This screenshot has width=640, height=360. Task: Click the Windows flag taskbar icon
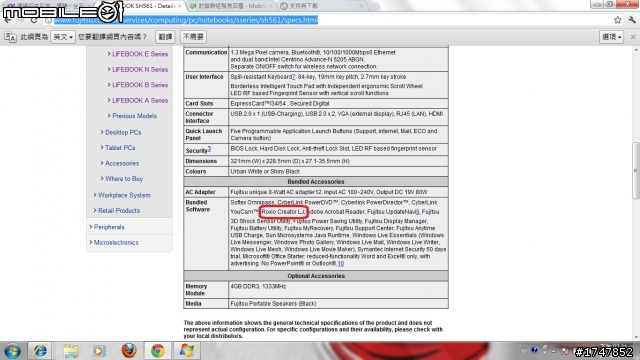pos(187,351)
